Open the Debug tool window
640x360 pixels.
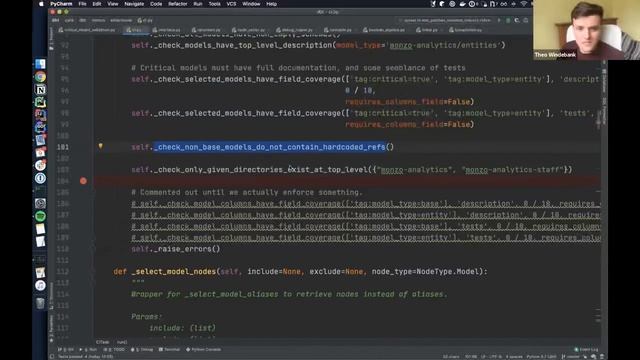(142, 349)
